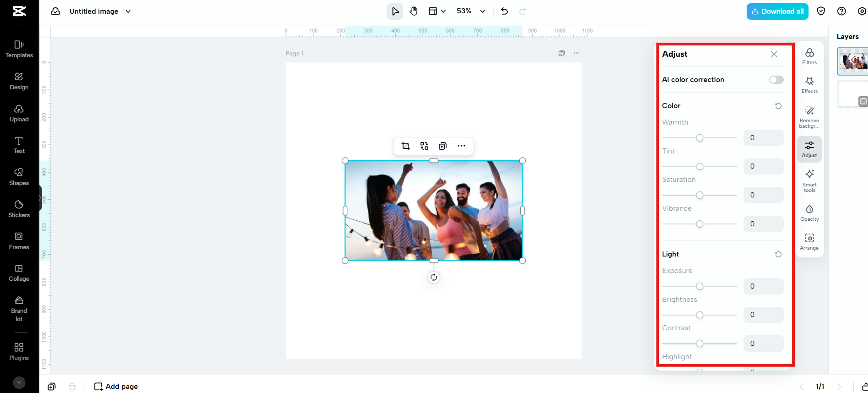Click the Warmth slider handle
This screenshot has width=868, height=393.
point(700,138)
